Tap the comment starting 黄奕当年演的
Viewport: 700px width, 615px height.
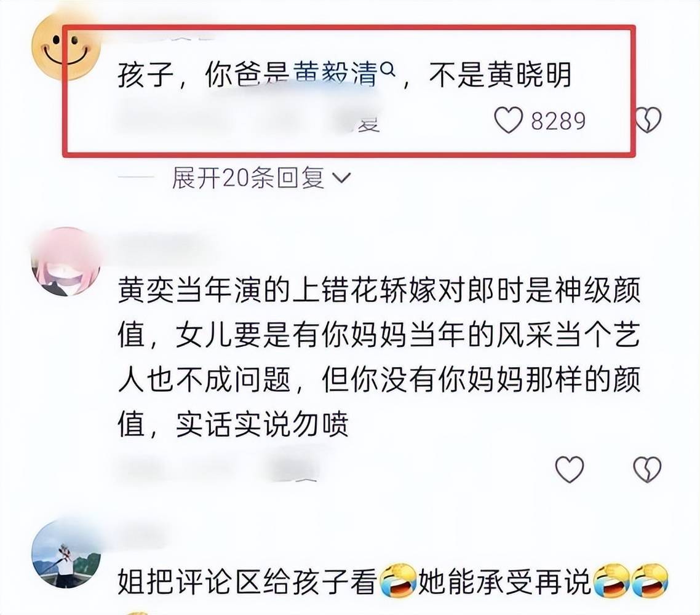coord(380,357)
